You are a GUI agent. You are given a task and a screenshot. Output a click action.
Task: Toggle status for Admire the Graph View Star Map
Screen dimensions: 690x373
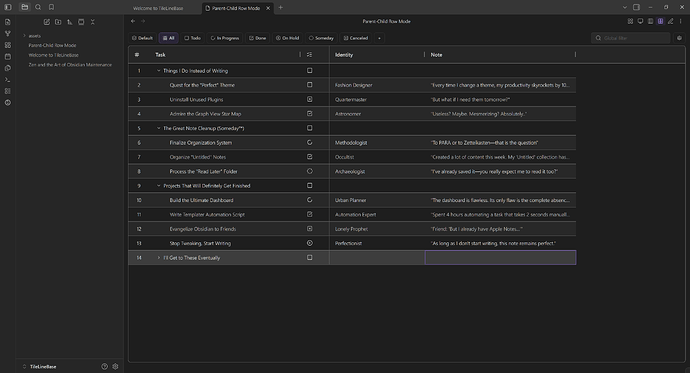point(310,113)
